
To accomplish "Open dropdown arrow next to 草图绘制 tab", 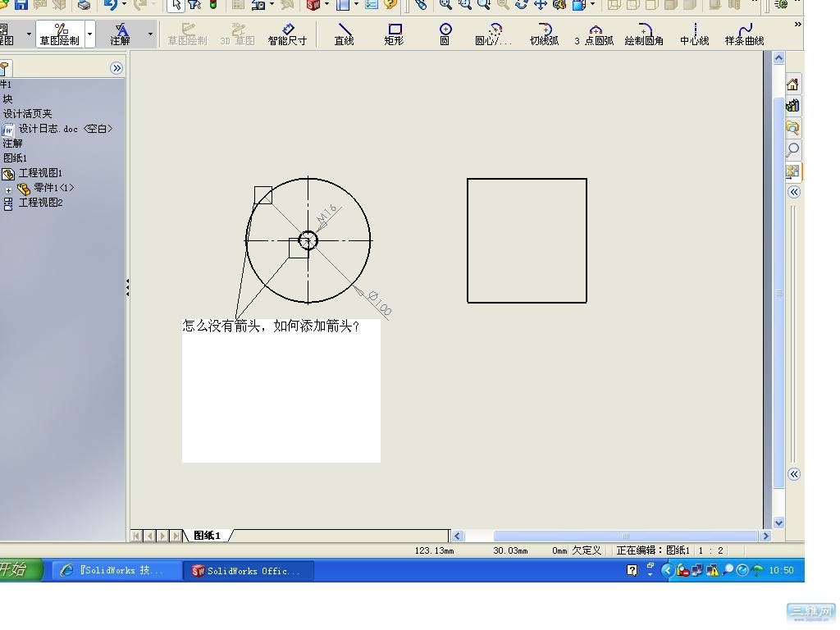I will pyautogui.click(x=89, y=34).
